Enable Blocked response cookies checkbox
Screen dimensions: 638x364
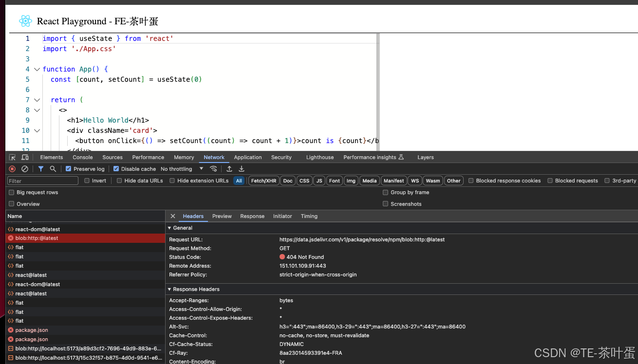point(471,181)
